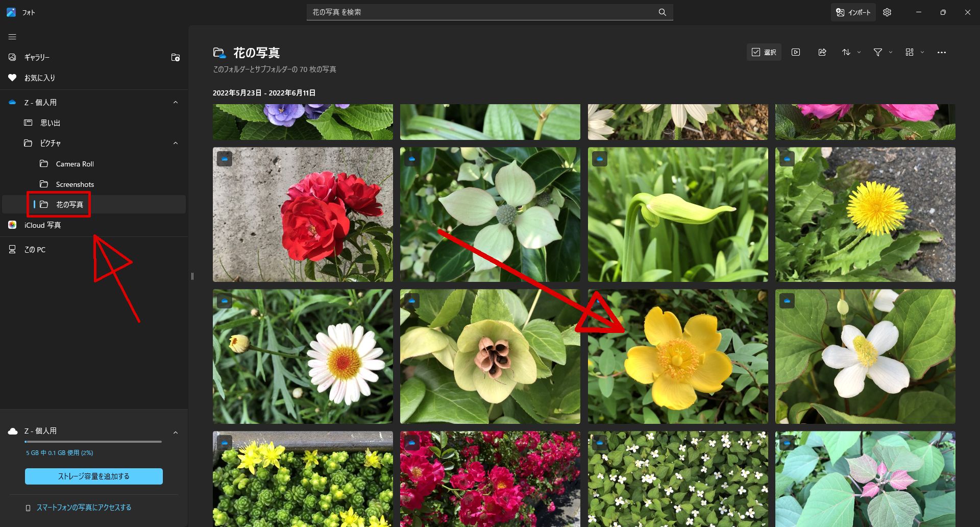Click the add folder icon beside ギャラリー

click(x=175, y=58)
